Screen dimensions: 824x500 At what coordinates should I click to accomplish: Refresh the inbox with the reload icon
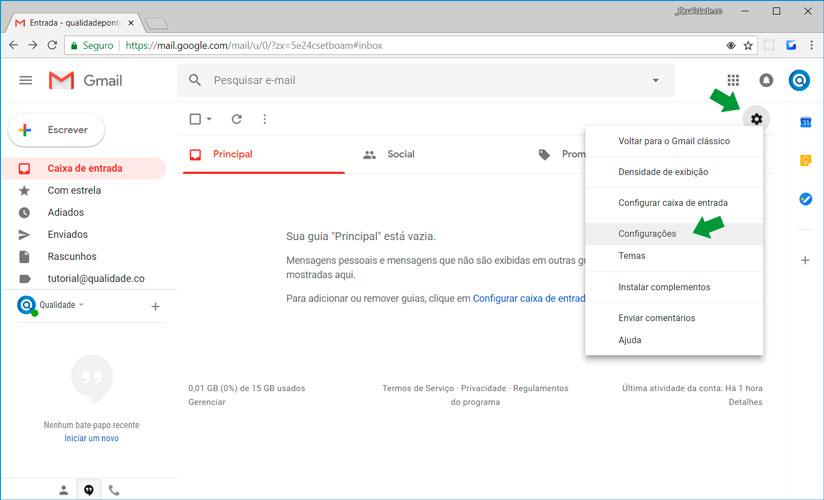[236, 119]
